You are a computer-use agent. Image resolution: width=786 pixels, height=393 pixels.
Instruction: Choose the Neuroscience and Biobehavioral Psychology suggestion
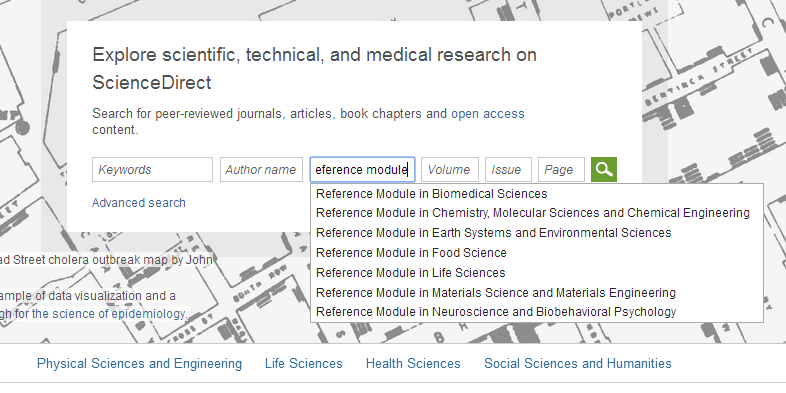(537, 312)
